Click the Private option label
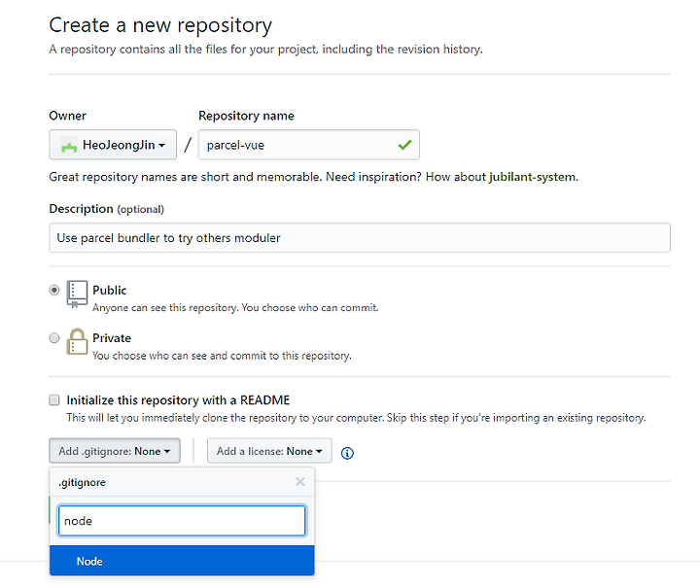This screenshot has width=700, height=588. [x=112, y=338]
